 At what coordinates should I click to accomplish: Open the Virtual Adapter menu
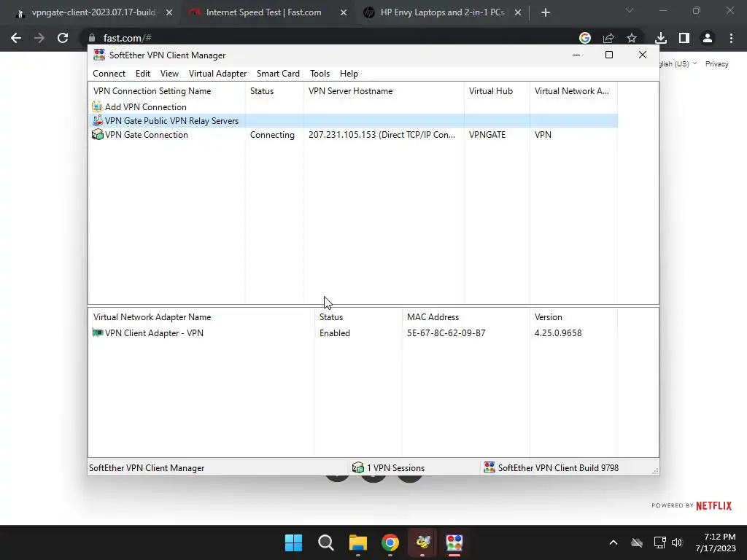[217, 74]
